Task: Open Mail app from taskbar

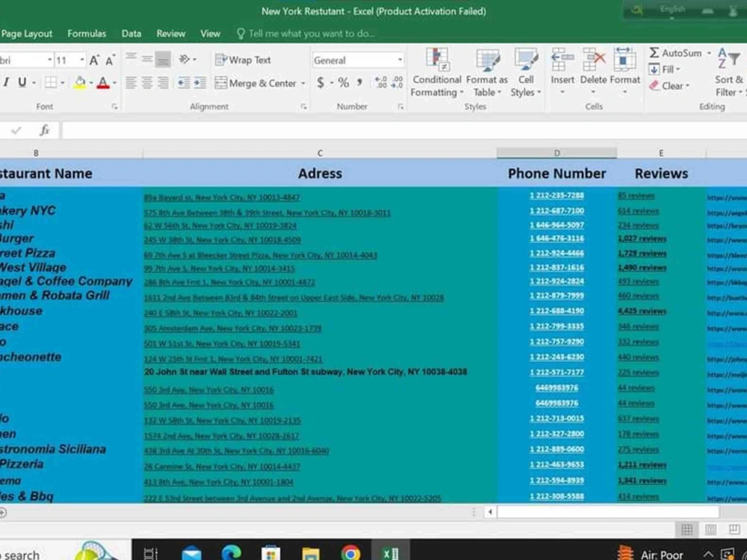Action: pyautogui.click(x=191, y=553)
